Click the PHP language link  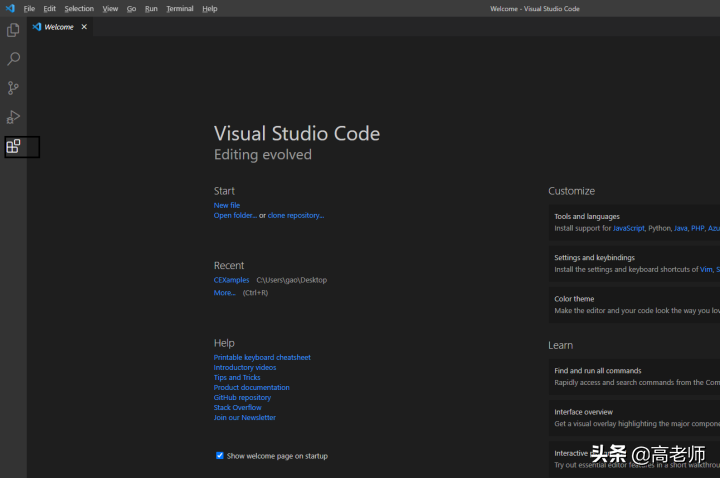pyautogui.click(x=698, y=228)
